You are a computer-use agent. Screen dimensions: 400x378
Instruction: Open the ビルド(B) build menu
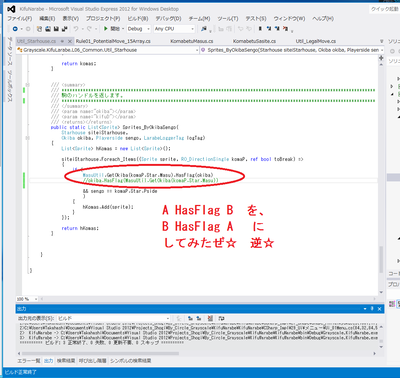coord(138,19)
